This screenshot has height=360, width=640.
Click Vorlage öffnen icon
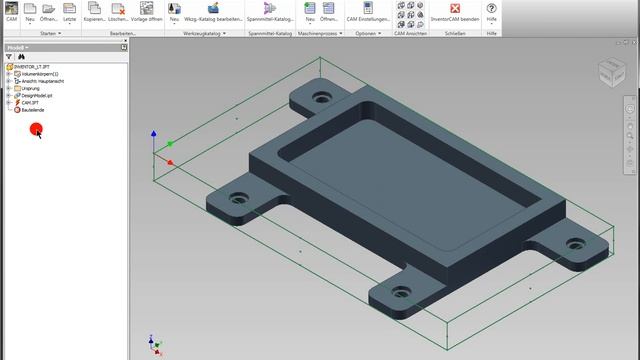coord(147,11)
